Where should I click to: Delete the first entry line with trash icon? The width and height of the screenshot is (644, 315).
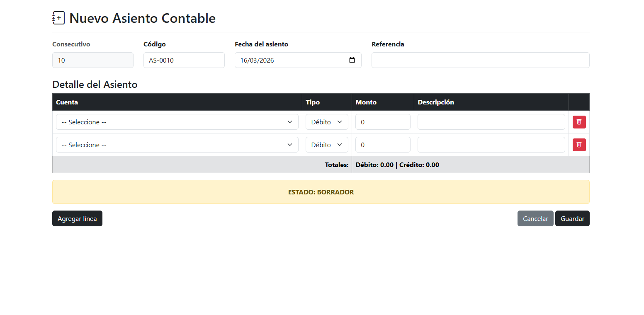click(579, 122)
